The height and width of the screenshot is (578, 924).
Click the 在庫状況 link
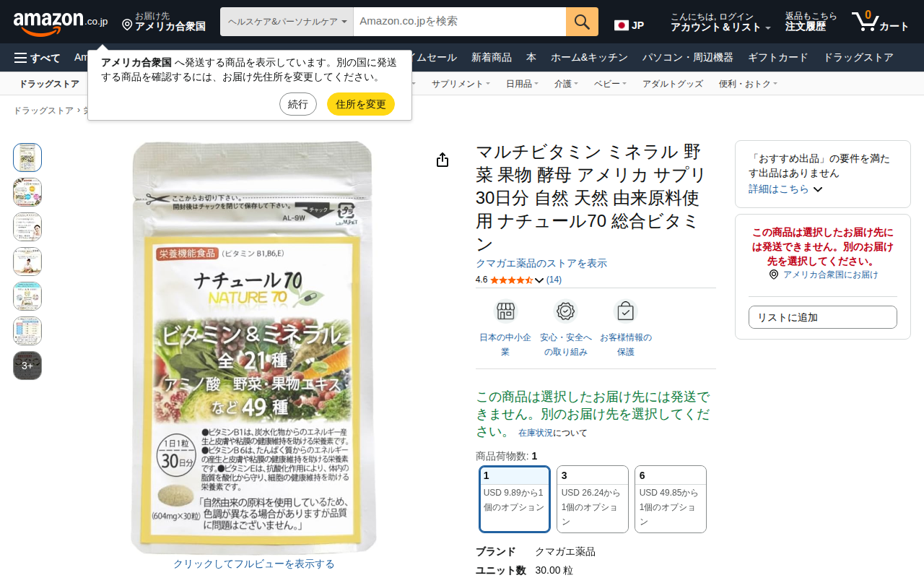[536, 433]
